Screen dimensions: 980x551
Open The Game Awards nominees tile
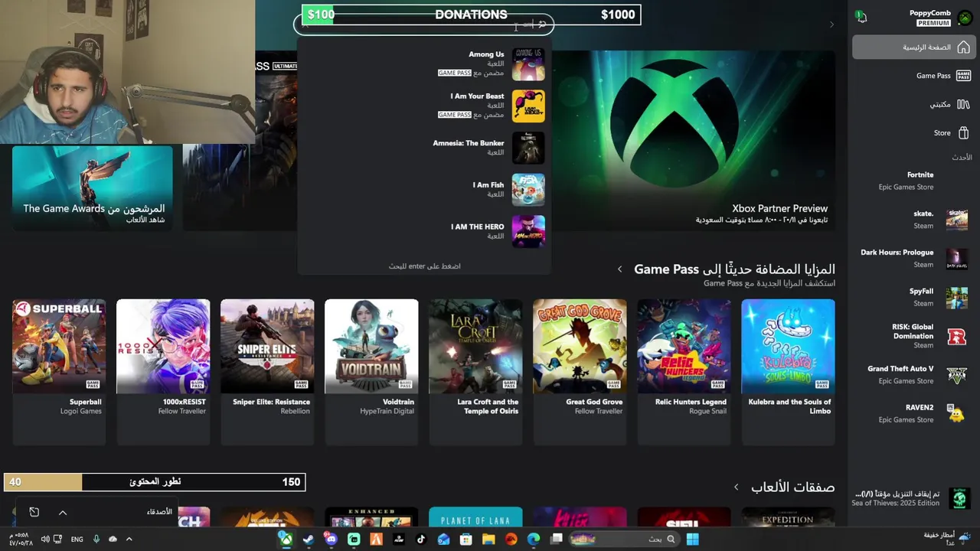tap(93, 188)
